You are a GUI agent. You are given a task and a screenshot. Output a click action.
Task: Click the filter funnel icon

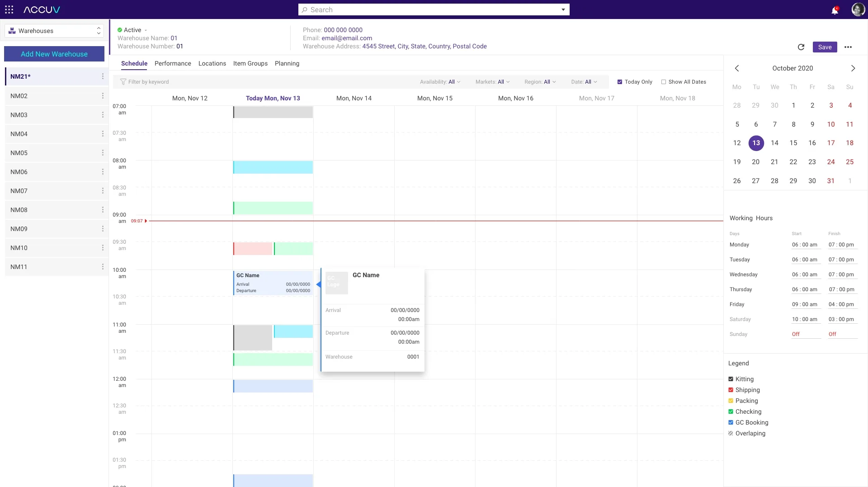pyautogui.click(x=123, y=82)
